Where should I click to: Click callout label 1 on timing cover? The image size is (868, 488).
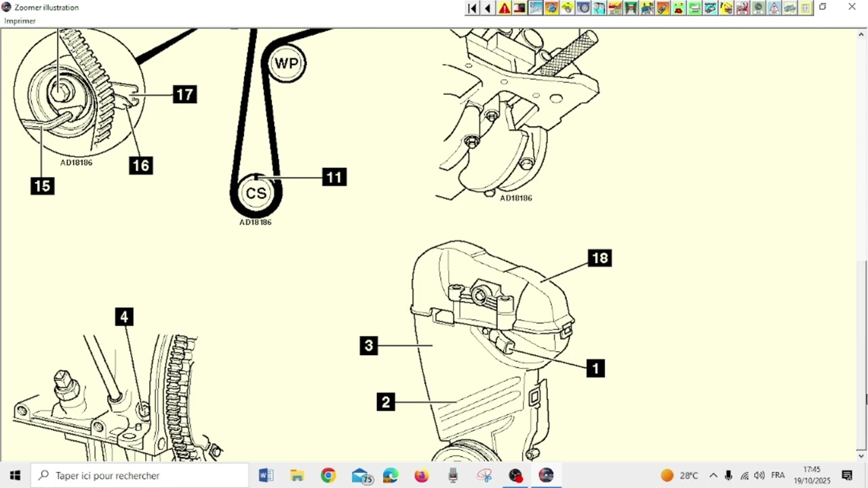pos(595,368)
